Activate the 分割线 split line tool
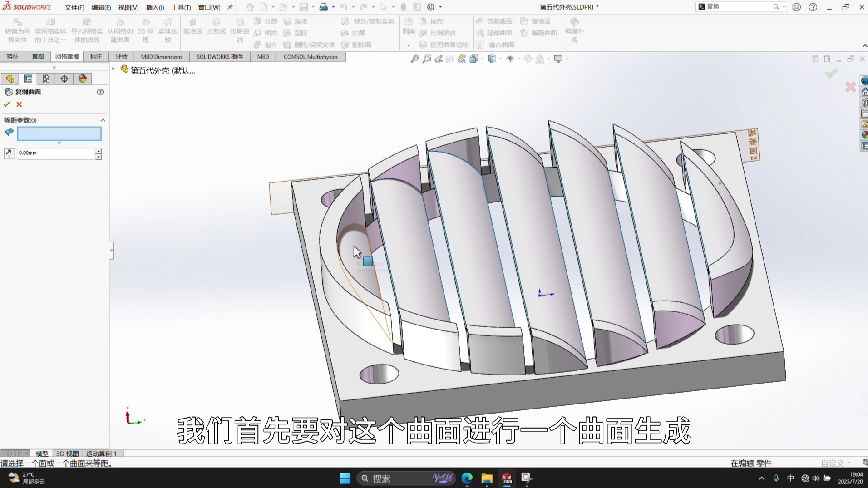 [216, 29]
